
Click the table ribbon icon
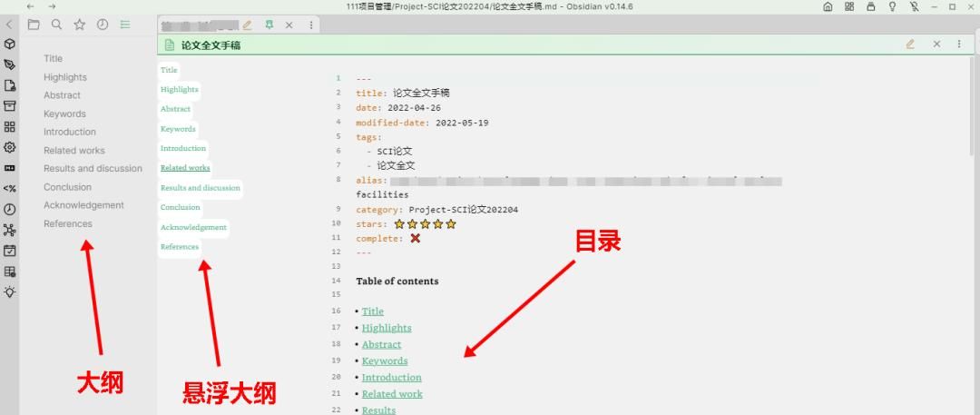(9, 272)
